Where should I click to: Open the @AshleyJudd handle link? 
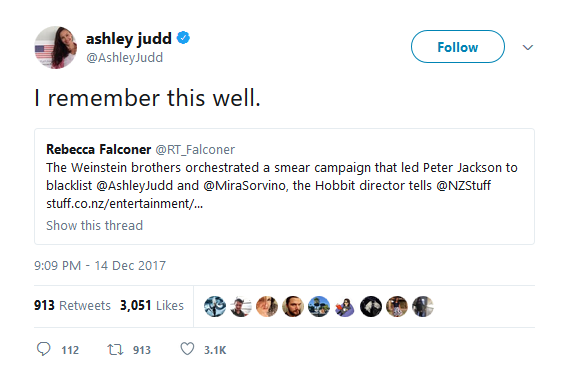click(124, 58)
